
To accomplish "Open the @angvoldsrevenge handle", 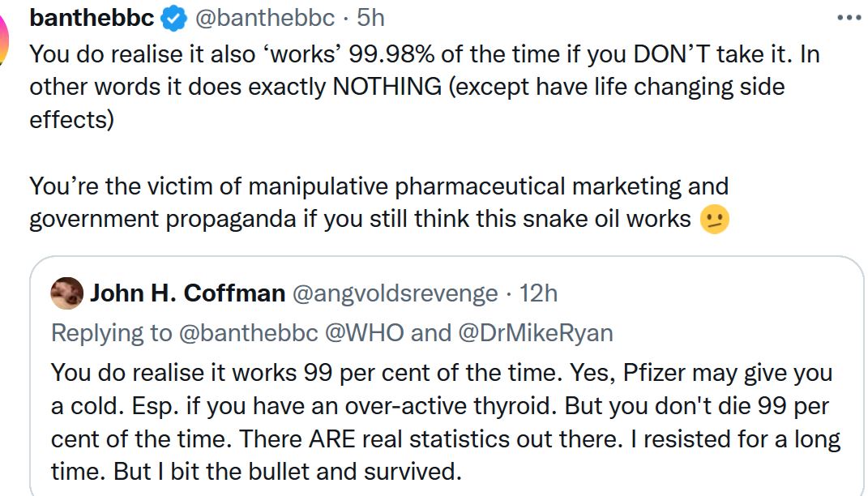I will 394,293.
